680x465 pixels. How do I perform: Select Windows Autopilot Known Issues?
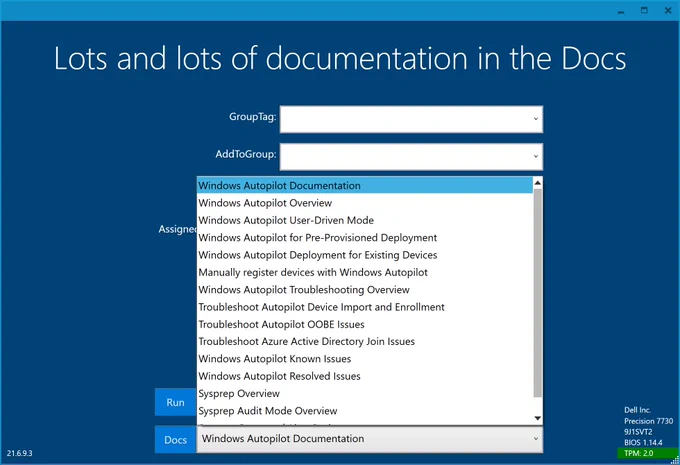[x=365, y=359]
